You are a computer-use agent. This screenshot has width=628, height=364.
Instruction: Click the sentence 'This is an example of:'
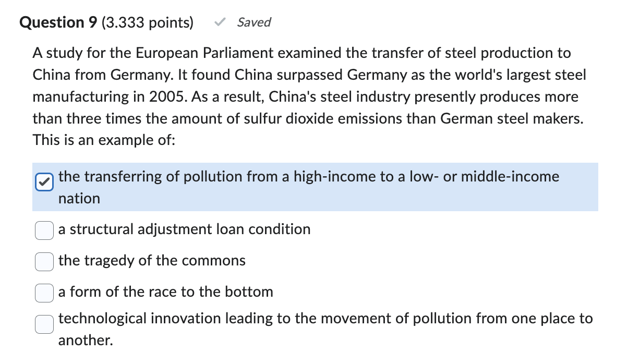104,140
